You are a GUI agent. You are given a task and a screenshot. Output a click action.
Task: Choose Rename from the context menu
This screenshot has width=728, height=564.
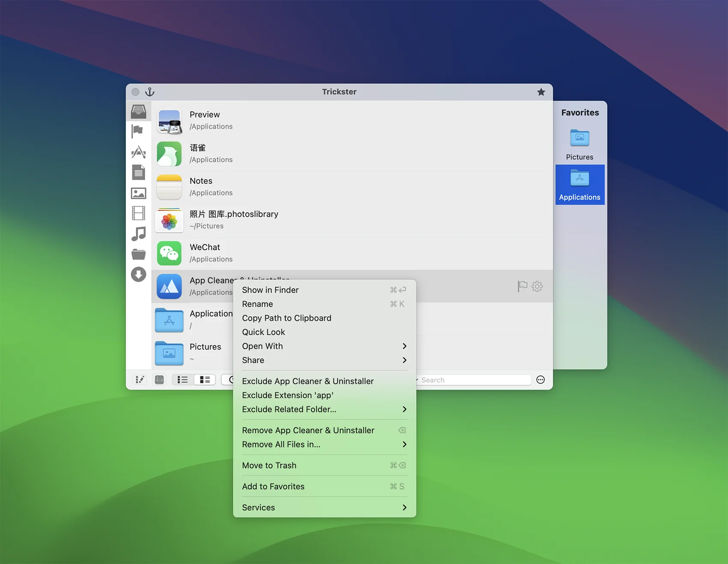pos(324,304)
